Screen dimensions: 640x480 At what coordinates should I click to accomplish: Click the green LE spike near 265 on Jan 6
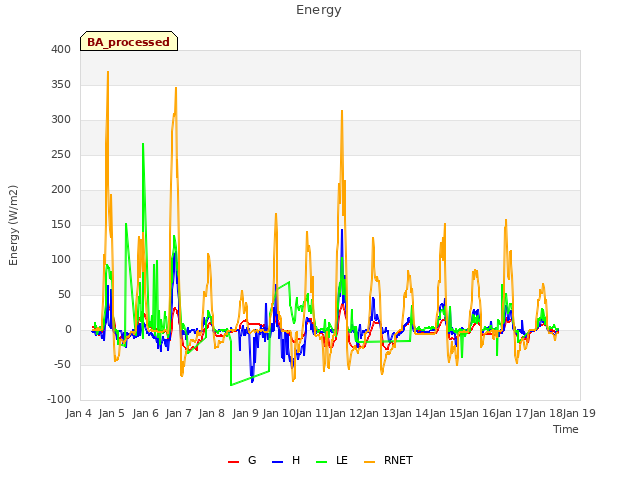[143, 144]
